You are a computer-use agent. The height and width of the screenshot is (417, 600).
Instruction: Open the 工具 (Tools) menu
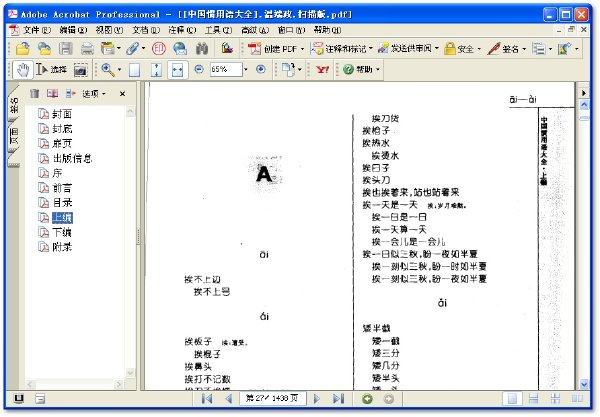pos(218,30)
